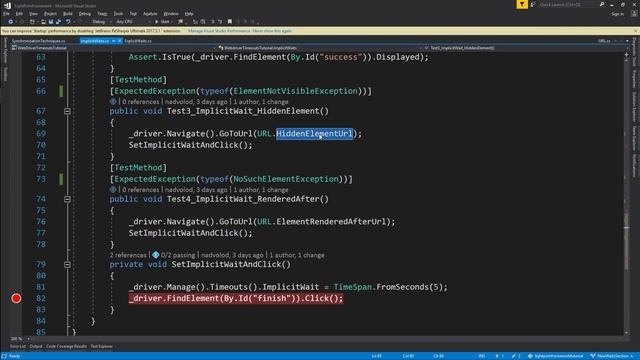Collapse the SetImplicitWaitAndClick method outline
640x360 pixels.
click(67, 264)
